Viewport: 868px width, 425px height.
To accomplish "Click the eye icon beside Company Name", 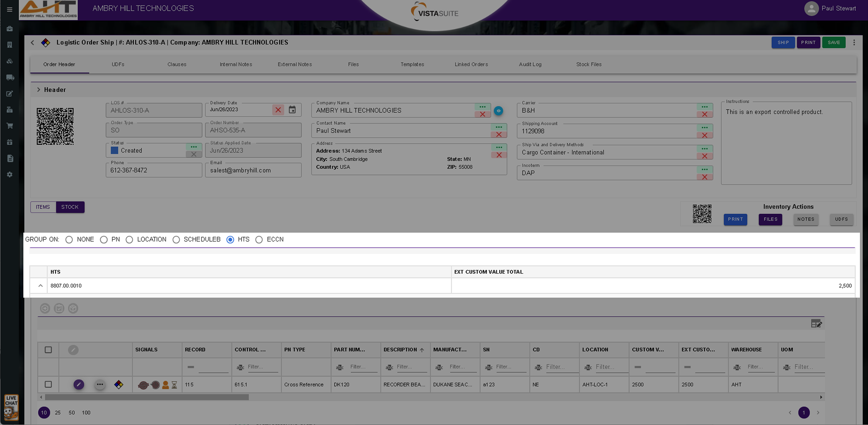I will 498,111.
